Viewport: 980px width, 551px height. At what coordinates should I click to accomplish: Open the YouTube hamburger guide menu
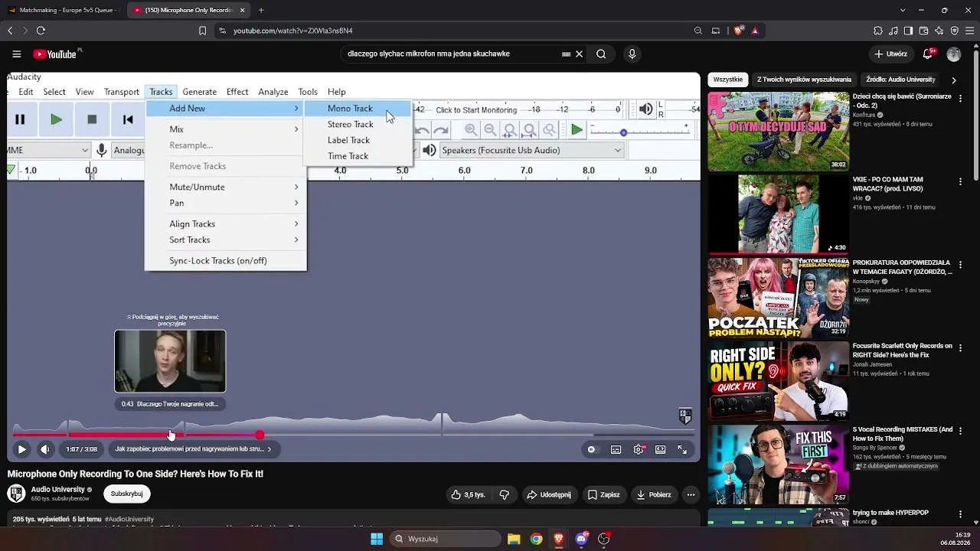coord(16,54)
